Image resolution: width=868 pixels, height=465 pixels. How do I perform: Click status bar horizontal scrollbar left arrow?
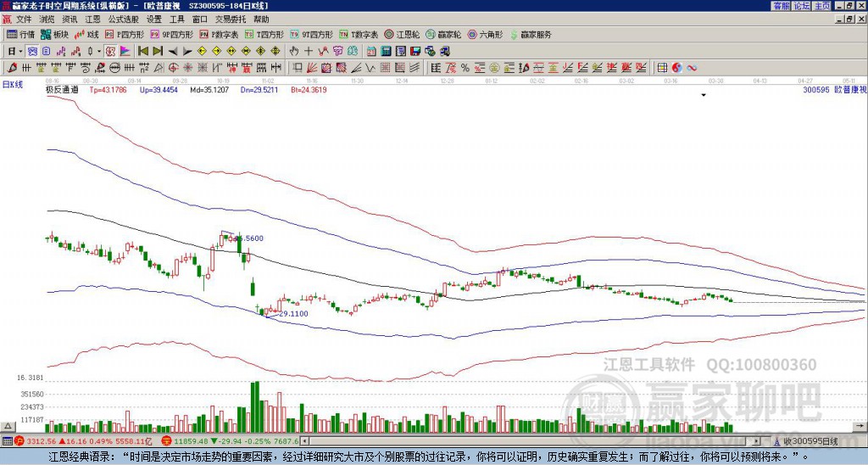pos(304,441)
